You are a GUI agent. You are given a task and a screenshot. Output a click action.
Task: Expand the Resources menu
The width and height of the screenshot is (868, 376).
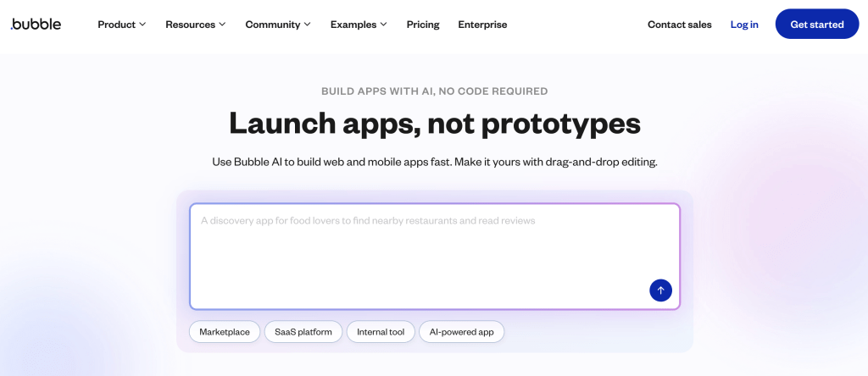tap(196, 25)
